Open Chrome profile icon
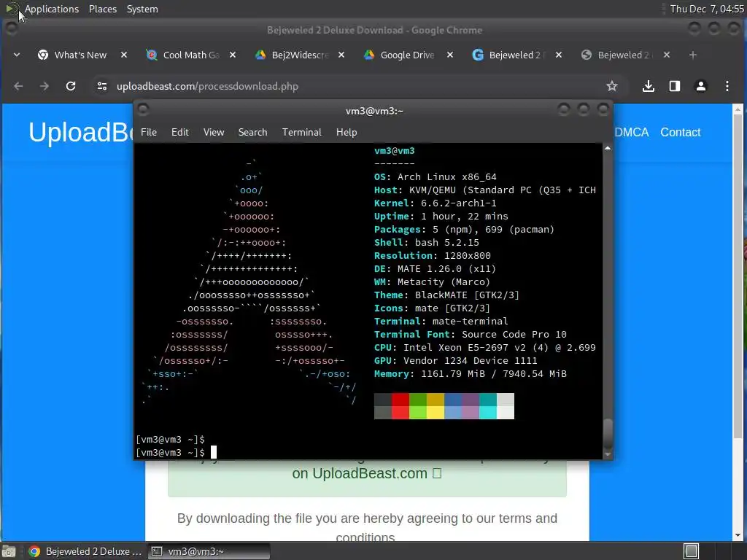The height and width of the screenshot is (560, 747). [701, 86]
